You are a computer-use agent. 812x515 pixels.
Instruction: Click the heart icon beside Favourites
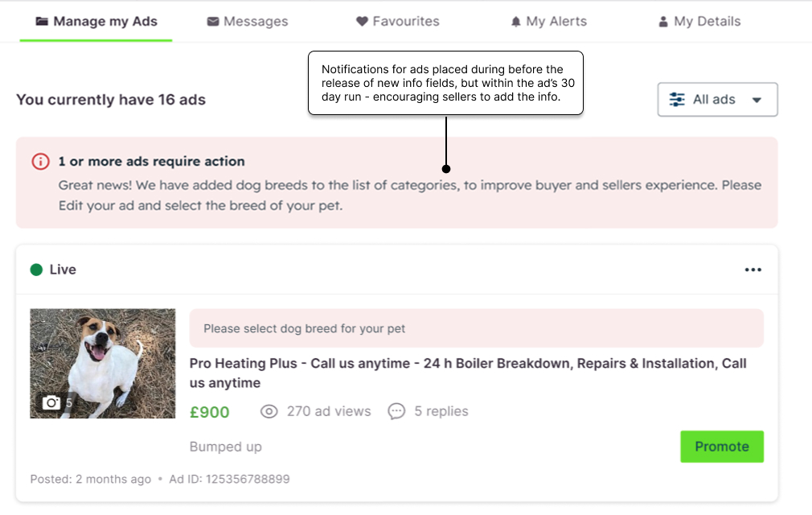point(362,22)
